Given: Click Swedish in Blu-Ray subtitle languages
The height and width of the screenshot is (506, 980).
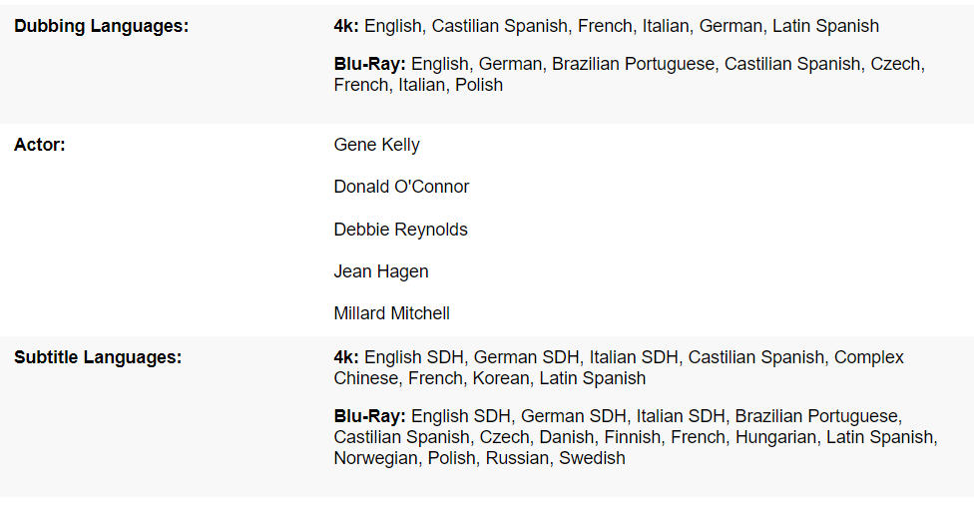Looking at the screenshot, I should pyautogui.click(x=592, y=459).
